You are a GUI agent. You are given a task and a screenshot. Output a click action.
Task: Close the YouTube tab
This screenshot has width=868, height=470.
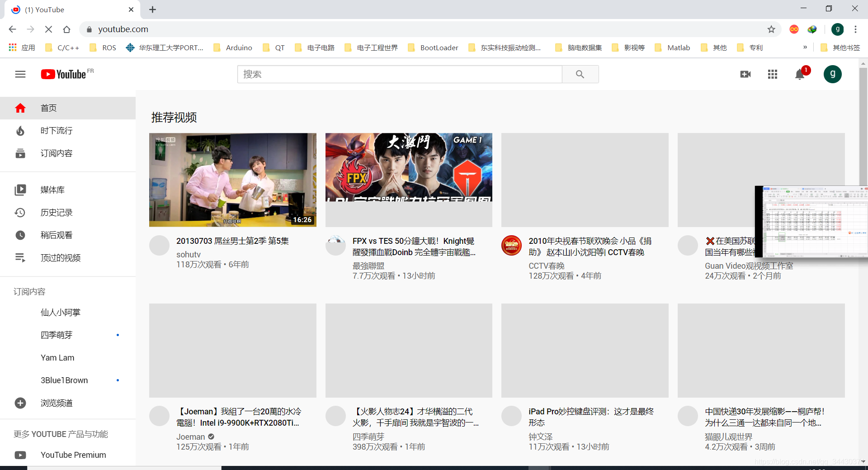[x=131, y=9]
